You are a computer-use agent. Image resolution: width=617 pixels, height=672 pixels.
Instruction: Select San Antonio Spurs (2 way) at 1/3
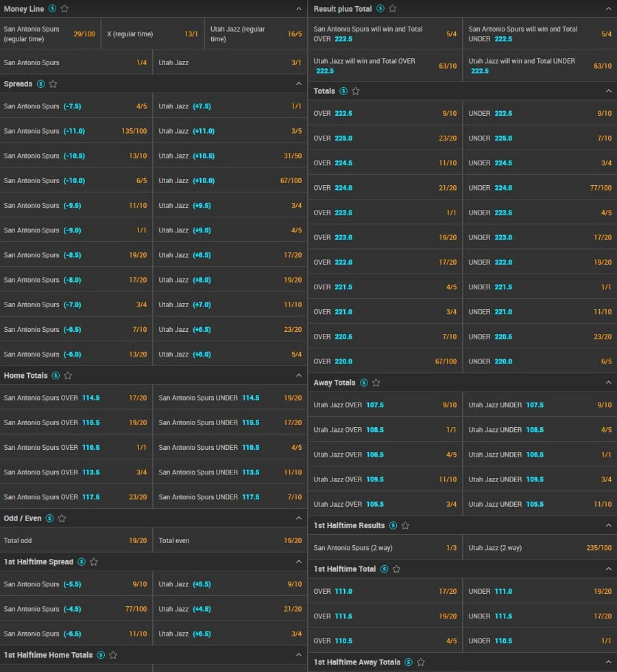[385, 548]
